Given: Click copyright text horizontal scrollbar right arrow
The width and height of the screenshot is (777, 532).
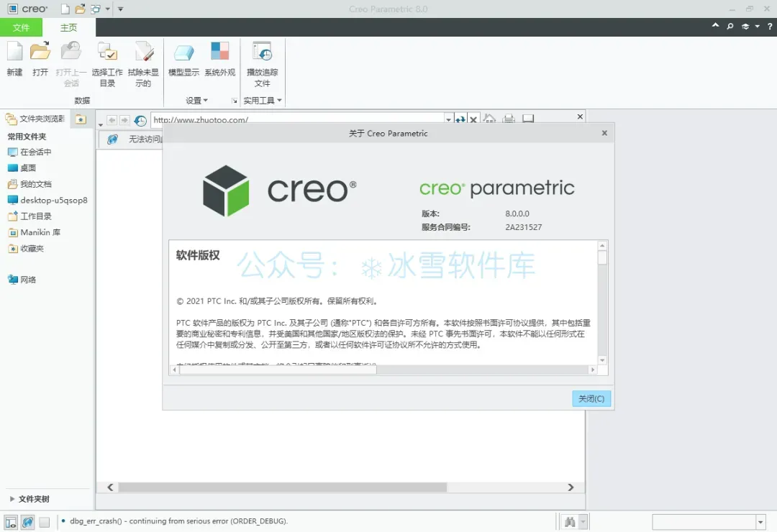Looking at the screenshot, I should click(x=593, y=370).
